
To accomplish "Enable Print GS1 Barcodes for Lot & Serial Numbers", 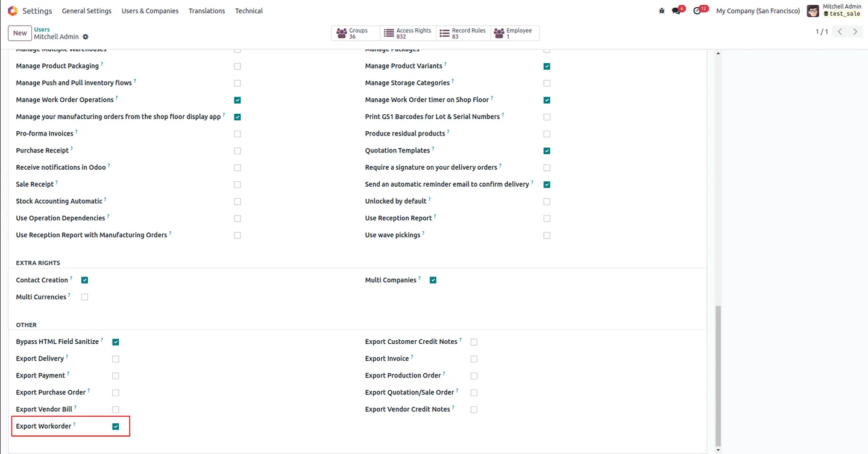I will [547, 117].
